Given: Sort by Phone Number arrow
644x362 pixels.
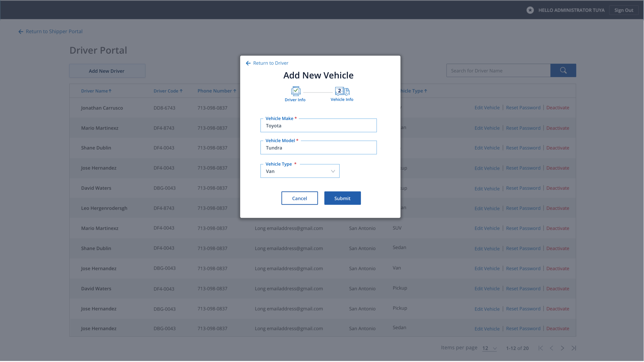Looking at the screenshot, I should (235, 91).
